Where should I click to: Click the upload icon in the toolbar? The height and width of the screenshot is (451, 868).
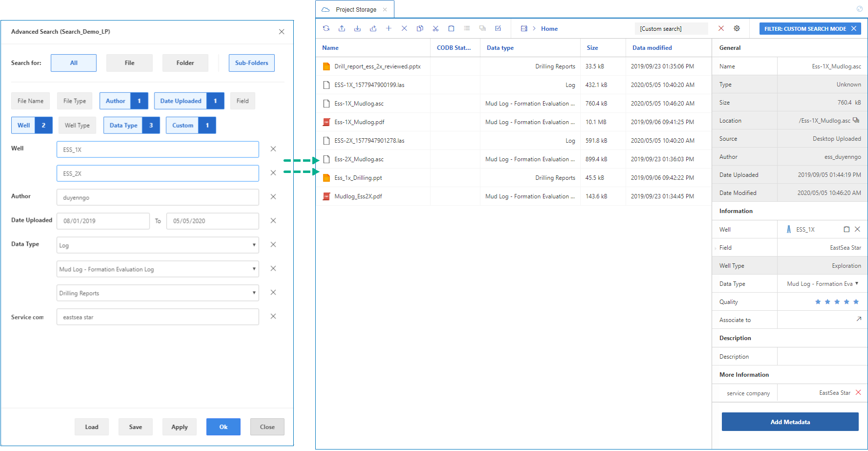click(342, 28)
